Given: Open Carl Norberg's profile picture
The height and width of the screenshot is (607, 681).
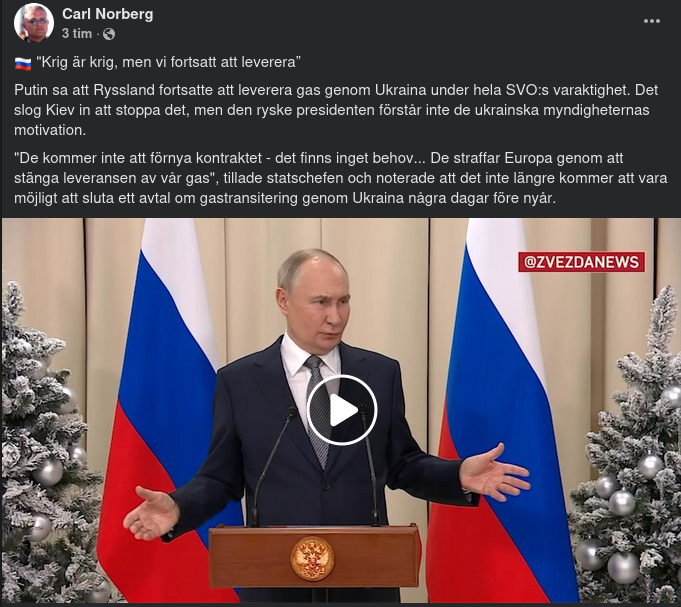Looking at the screenshot, I should 34,23.
